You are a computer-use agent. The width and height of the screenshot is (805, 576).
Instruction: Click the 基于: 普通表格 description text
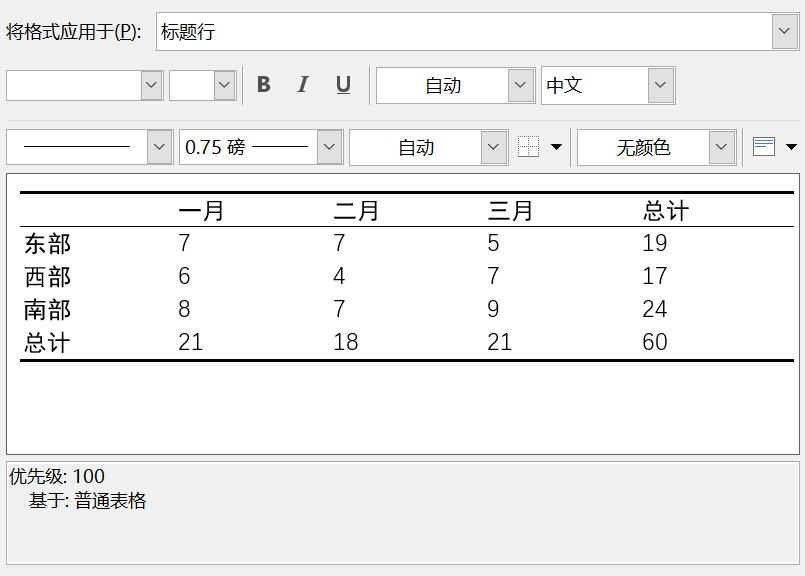coord(87,501)
